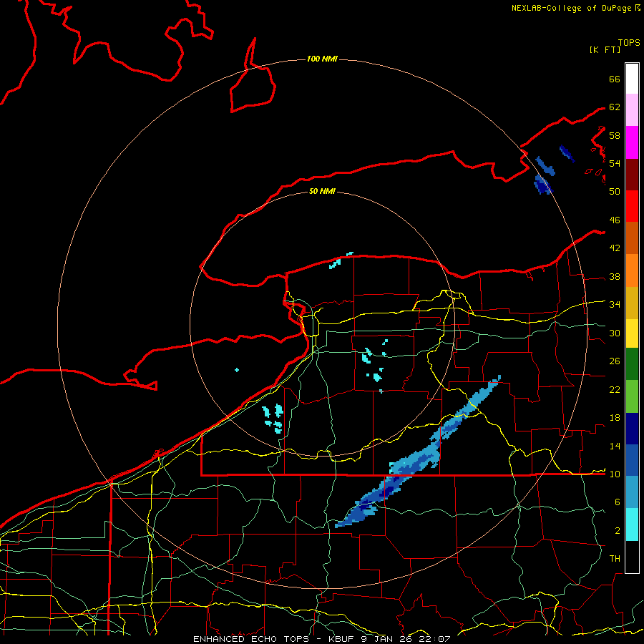Select the 22 scale label
644x644 pixels.
click(615, 390)
